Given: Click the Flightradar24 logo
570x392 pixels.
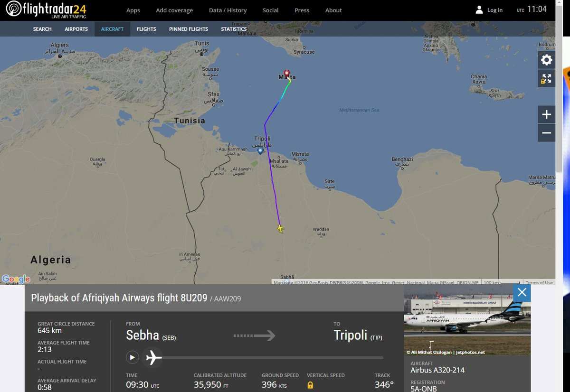Looking at the screenshot, I should (x=46, y=10).
